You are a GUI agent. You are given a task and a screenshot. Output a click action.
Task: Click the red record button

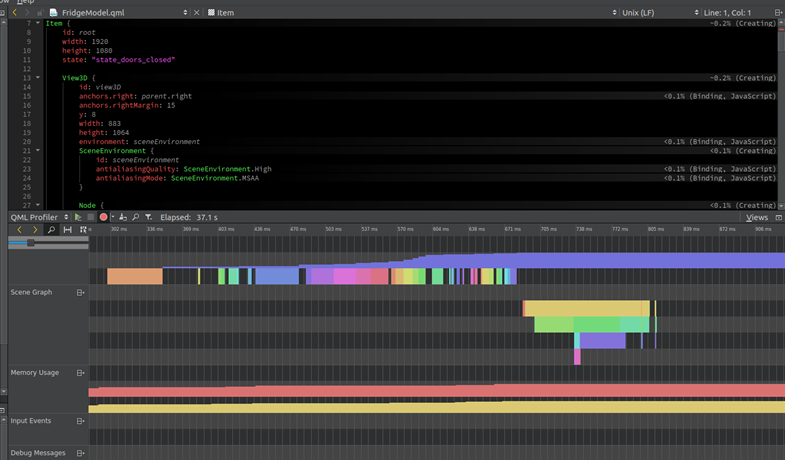tap(103, 217)
